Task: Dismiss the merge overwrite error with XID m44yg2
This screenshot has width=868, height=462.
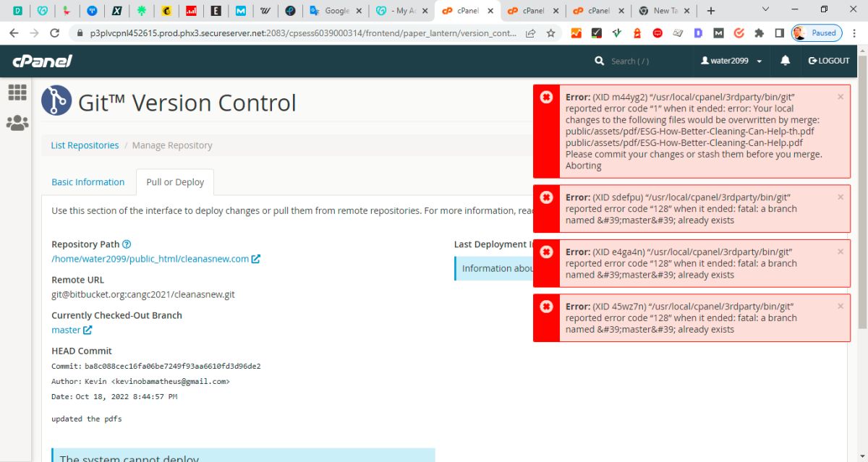Action: tap(841, 96)
